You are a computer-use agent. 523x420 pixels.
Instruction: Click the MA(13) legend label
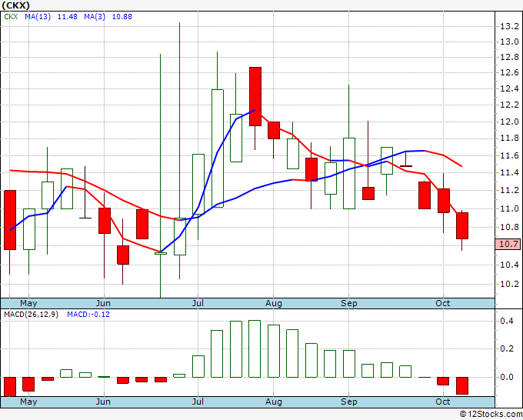coord(38,17)
